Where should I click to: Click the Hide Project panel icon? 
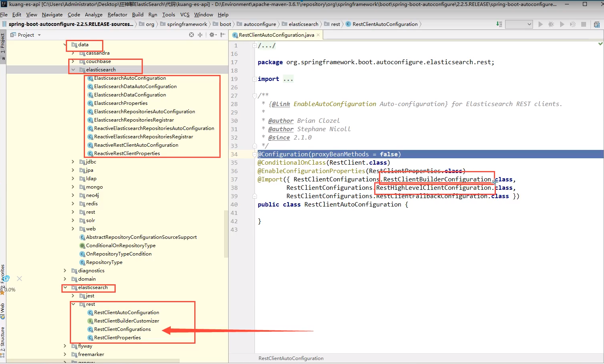pyautogui.click(x=223, y=35)
